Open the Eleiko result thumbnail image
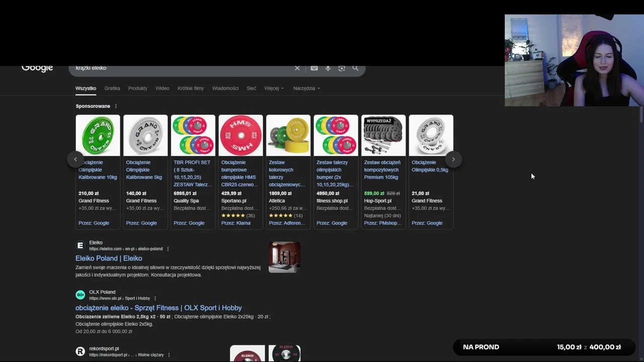The height and width of the screenshot is (362, 644). [x=284, y=257]
